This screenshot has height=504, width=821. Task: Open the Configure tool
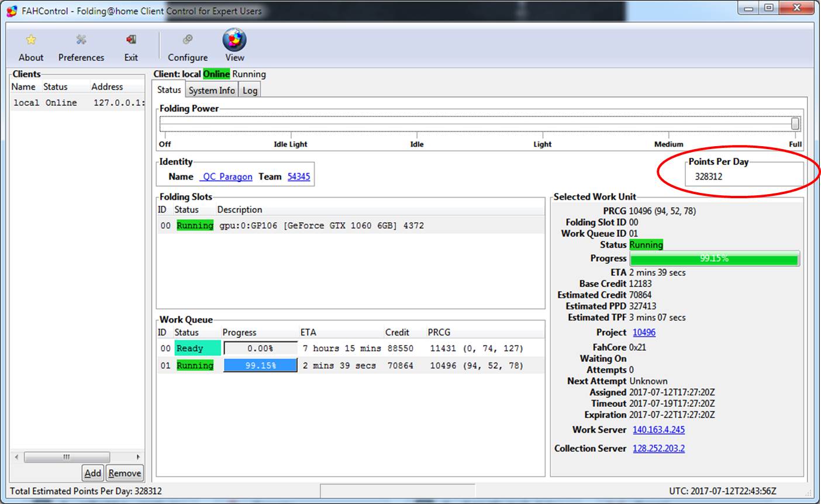[188, 40]
